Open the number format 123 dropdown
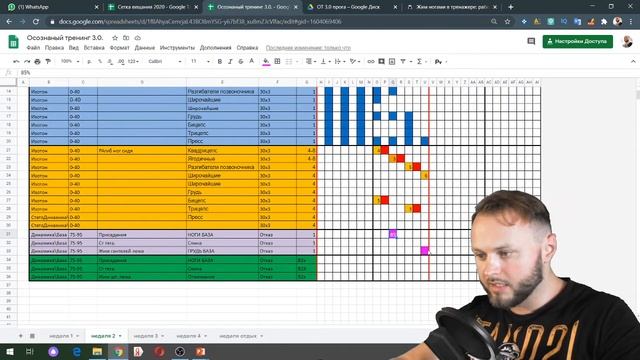 133,62
